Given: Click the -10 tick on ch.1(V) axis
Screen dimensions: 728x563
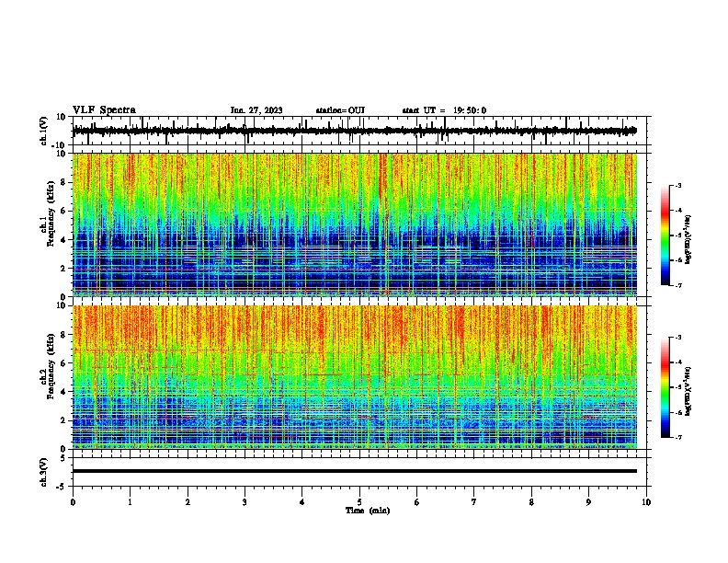Looking at the screenshot, I should 60,144.
